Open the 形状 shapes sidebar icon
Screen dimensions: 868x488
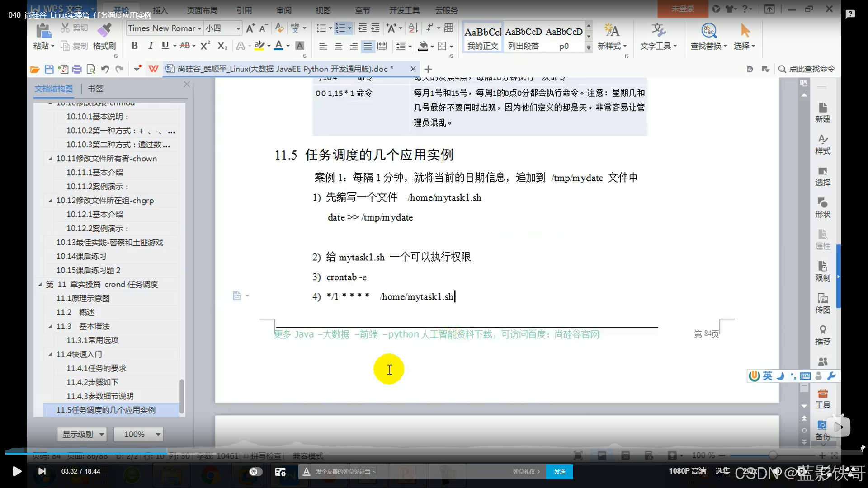[x=823, y=207]
